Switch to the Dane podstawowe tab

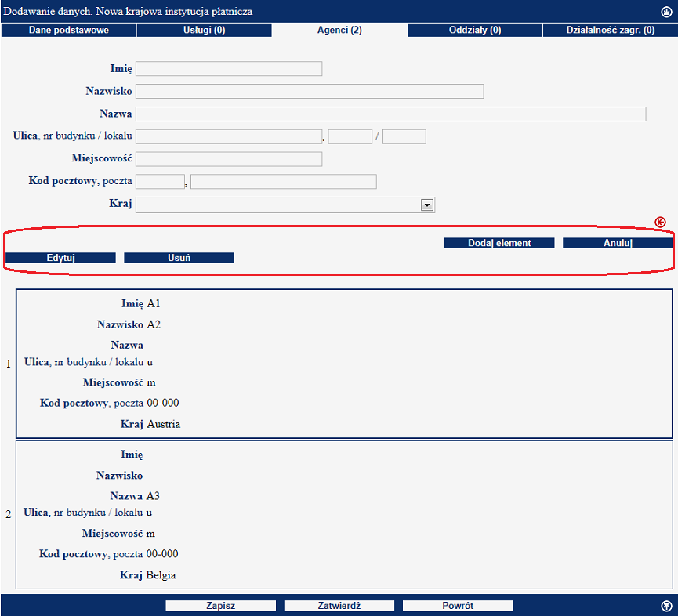(68, 30)
